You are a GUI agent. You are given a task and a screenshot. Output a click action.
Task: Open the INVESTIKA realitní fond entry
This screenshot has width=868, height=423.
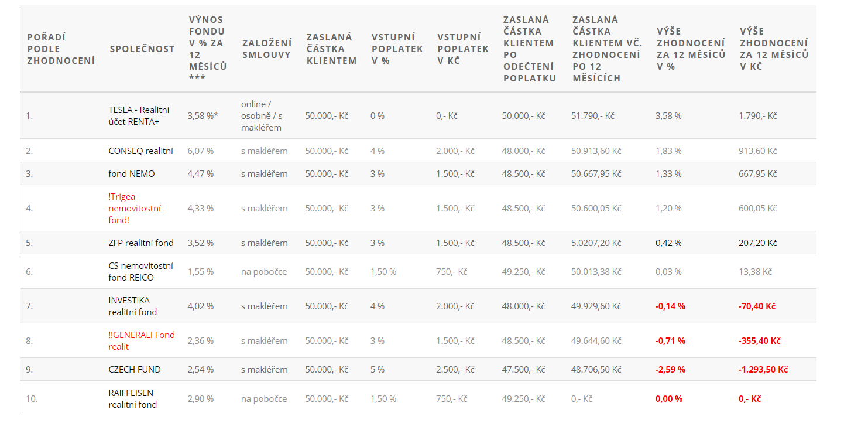click(133, 306)
